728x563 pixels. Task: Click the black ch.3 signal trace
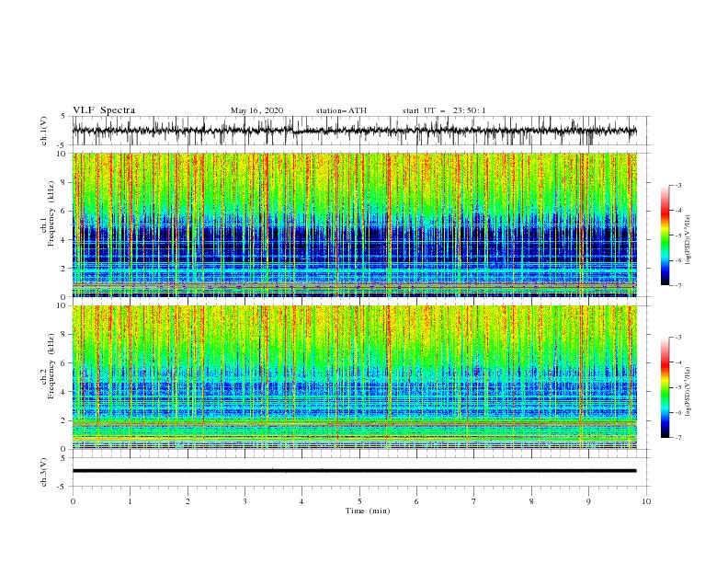click(354, 471)
